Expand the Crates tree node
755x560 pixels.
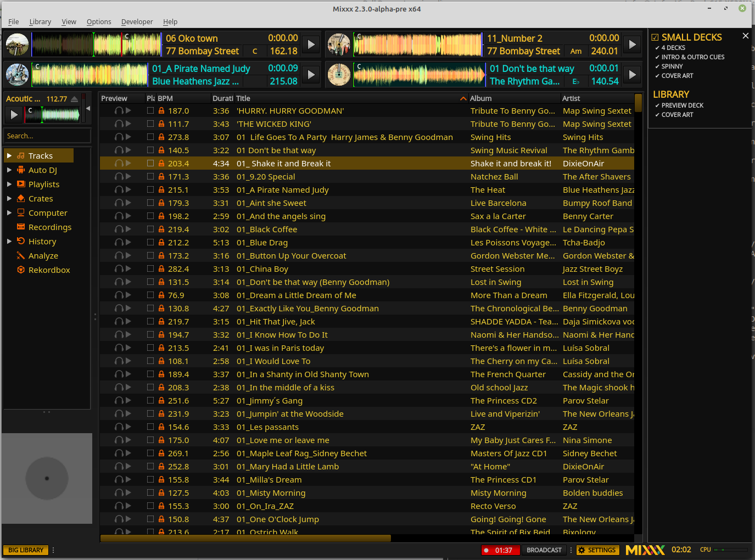pyautogui.click(x=9, y=199)
